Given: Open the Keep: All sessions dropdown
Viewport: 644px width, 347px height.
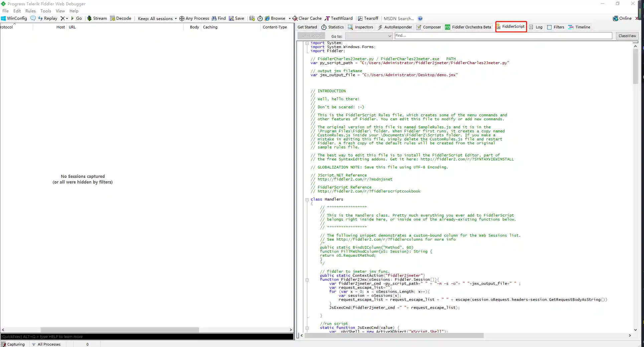Looking at the screenshot, I should click(157, 18).
